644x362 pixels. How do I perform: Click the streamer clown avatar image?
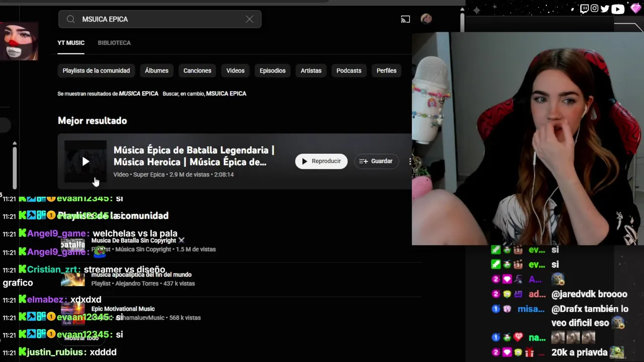point(19,41)
